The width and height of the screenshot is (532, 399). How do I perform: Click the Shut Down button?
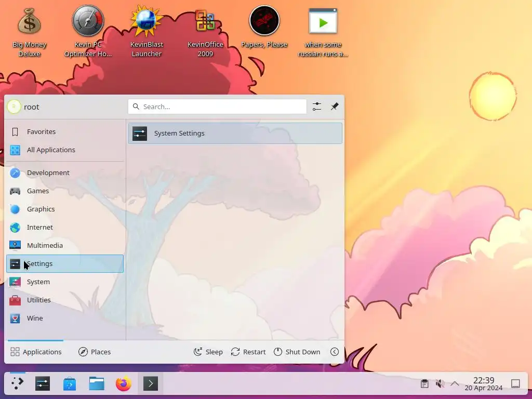click(x=297, y=352)
